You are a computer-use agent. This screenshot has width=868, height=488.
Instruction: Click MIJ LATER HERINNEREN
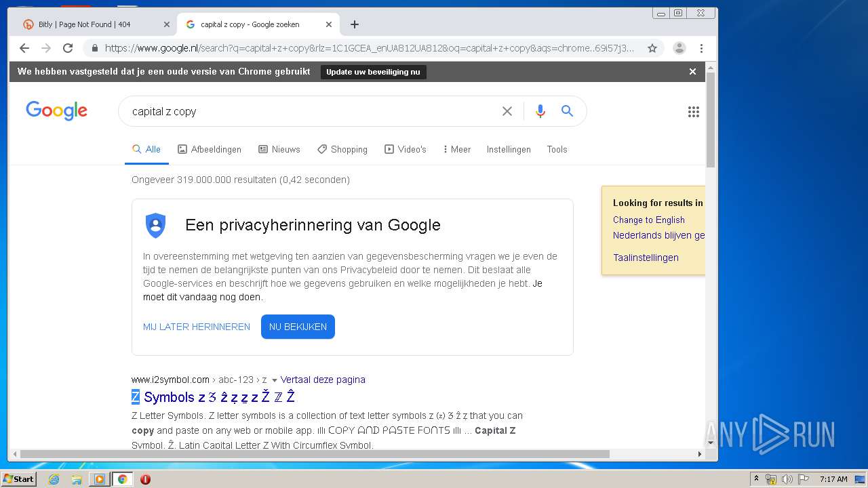tap(197, 327)
